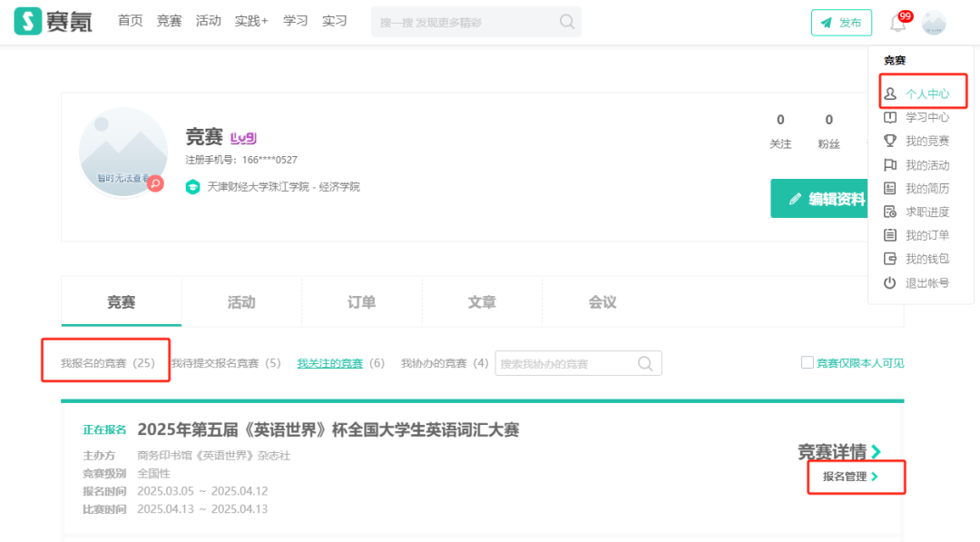
Task: Open the 实习 menu item
Action: (x=335, y=21)
